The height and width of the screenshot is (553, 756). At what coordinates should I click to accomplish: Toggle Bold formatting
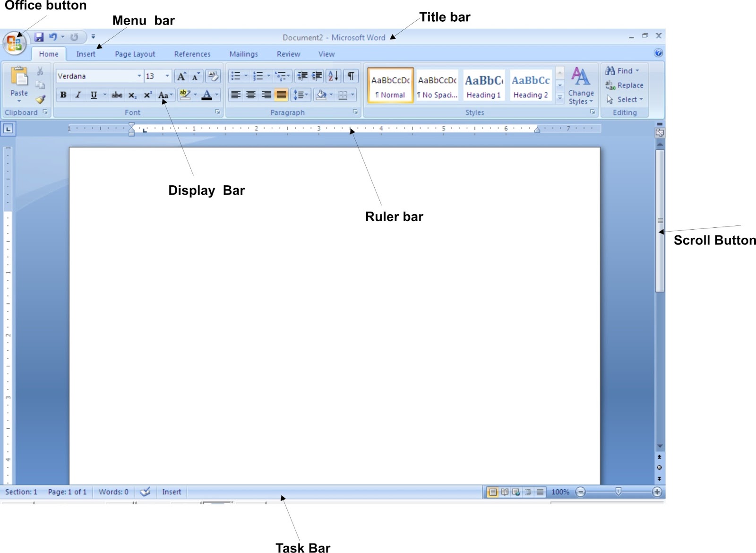click(x=63, y=95)
